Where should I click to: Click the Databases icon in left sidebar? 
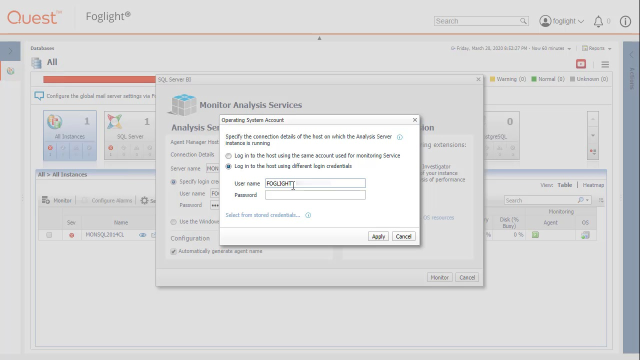click(11, 71)
